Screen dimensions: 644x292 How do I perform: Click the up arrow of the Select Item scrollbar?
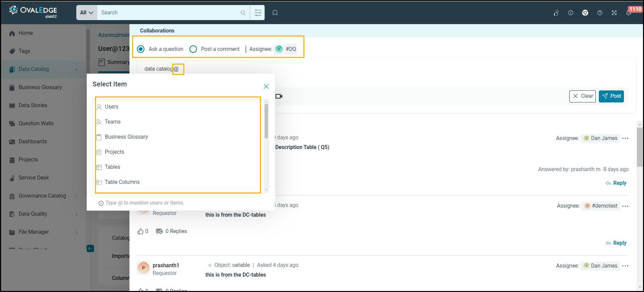coord(266,101)
